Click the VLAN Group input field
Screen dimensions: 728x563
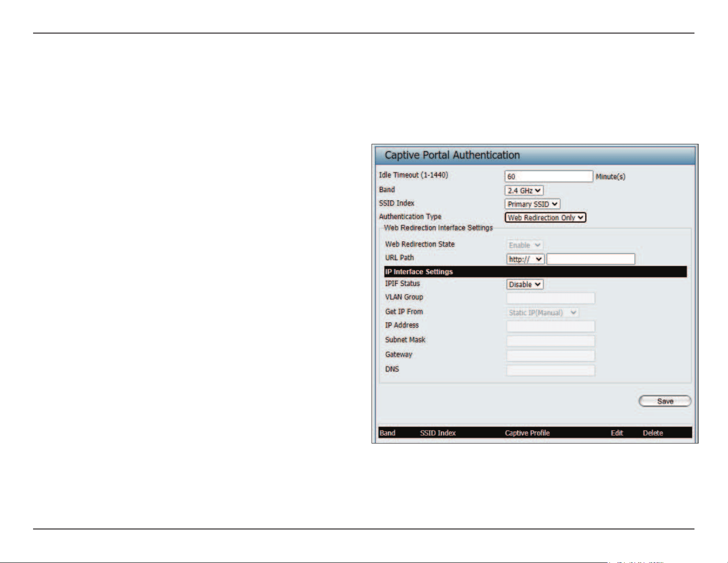551,298
